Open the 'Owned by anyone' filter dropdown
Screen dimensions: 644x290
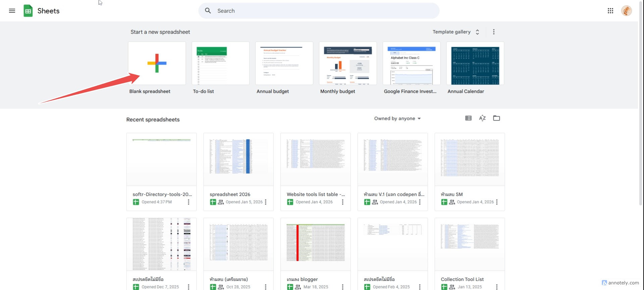click(x=397, y=119)
